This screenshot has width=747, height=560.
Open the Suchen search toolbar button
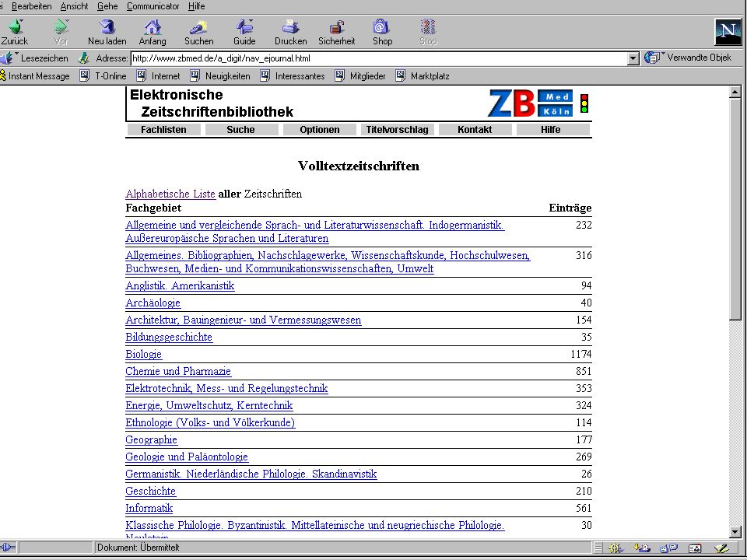click(x=199, y=33)
